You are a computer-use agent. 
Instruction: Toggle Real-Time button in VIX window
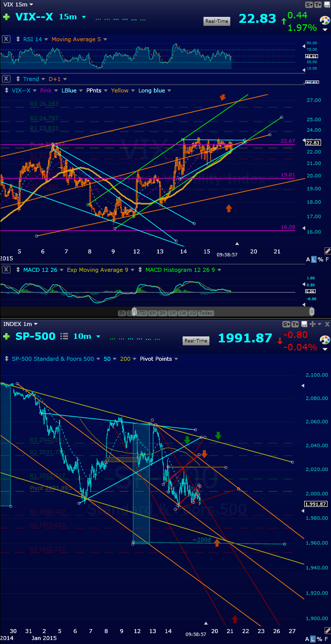pyautogui.click(x=217, y=21)
